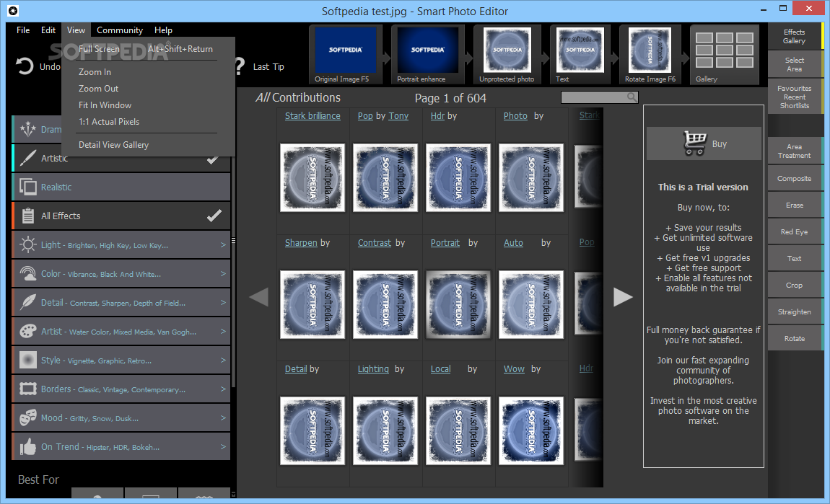Expand the On Trend category arrow
The image size is (830, 504).
click(223, 447)
